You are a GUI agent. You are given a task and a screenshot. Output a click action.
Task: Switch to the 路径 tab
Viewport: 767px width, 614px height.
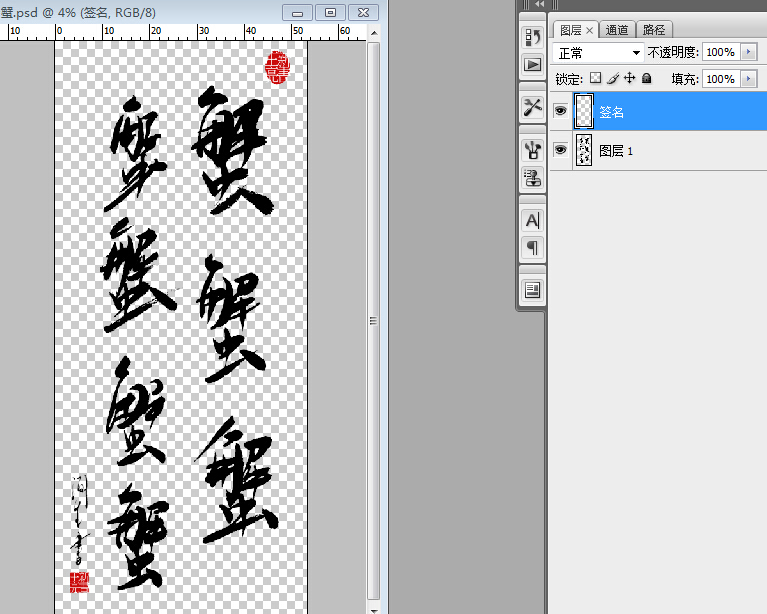654,30
